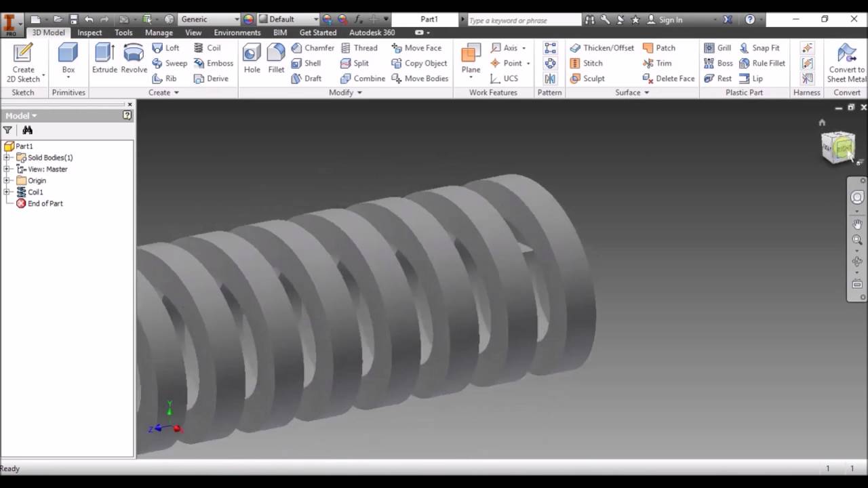Choose Copy Object tool
This screenshot has width=868, height=488.
419,63
